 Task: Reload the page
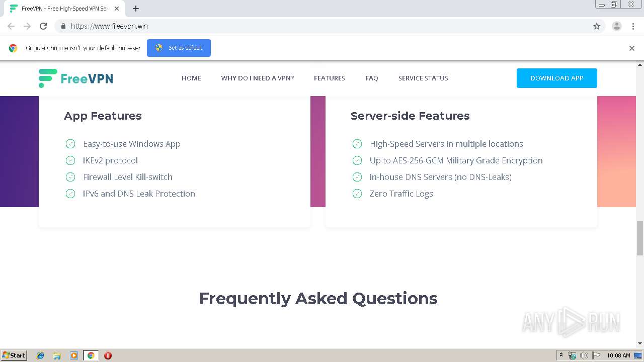click(x=43, y=26)
